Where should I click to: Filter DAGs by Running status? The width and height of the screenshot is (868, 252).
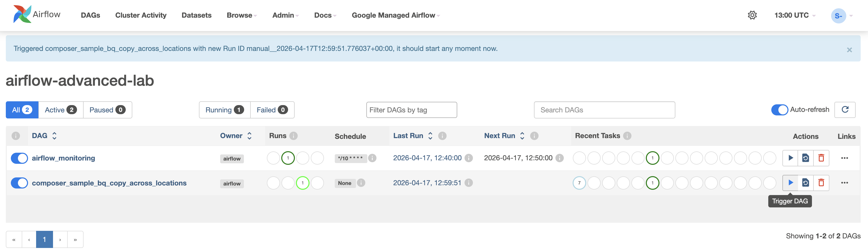pyautogui.click(x=224, y=110)
